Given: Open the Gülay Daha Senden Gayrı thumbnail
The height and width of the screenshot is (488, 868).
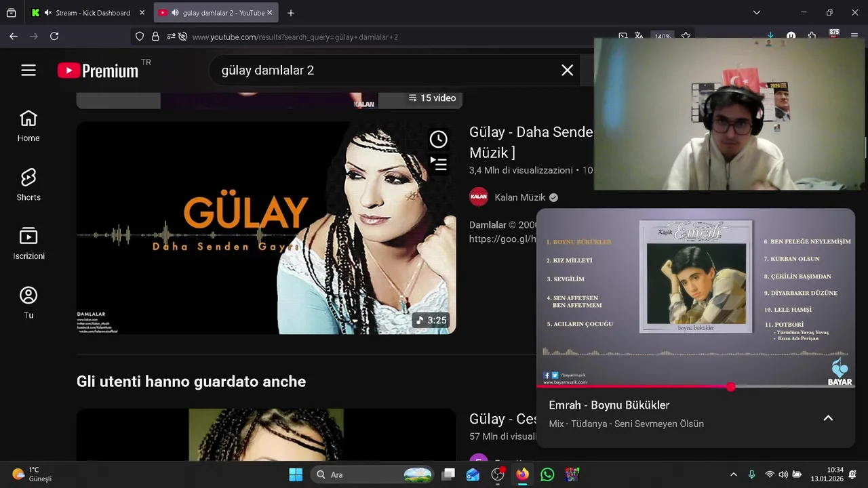Looking at the screenshot, I should click(x=266, y=228).
